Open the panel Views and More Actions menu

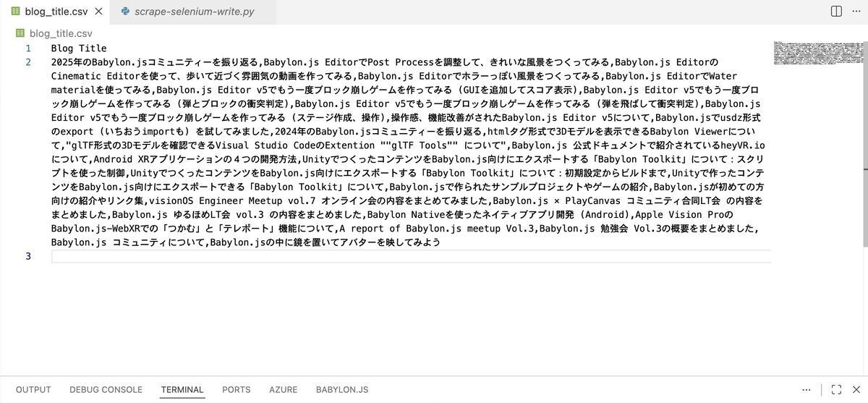pos(807,389)
